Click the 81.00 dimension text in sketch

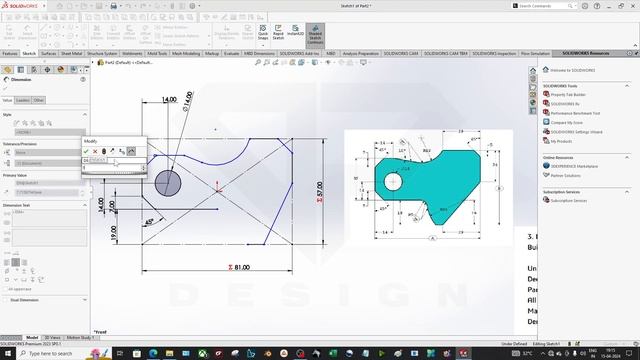(242, 267)
